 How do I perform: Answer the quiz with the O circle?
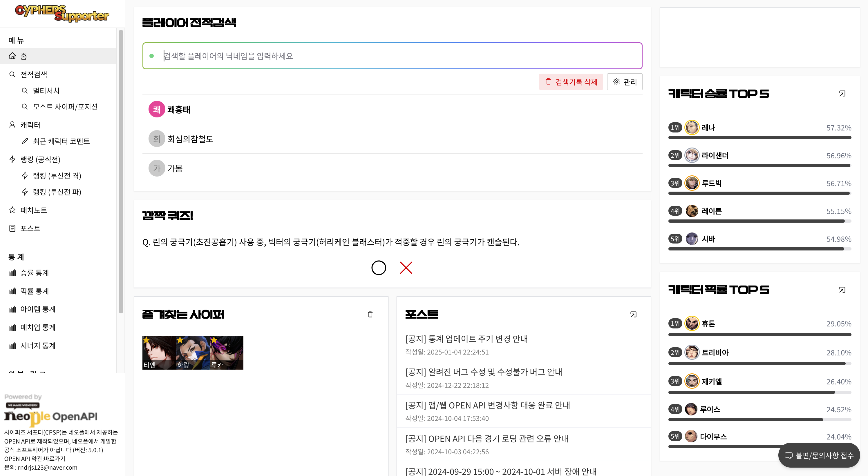coord(378,268)
